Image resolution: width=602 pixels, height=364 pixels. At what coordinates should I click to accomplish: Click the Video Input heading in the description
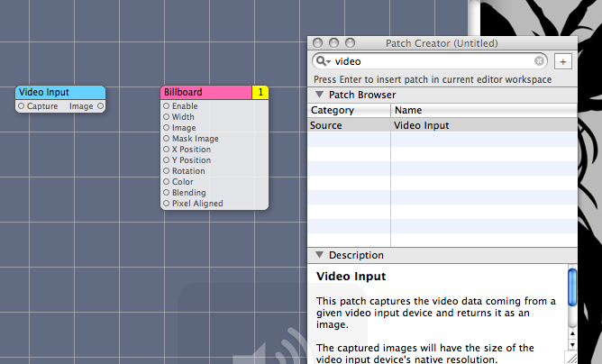click(x=351, y=276)
